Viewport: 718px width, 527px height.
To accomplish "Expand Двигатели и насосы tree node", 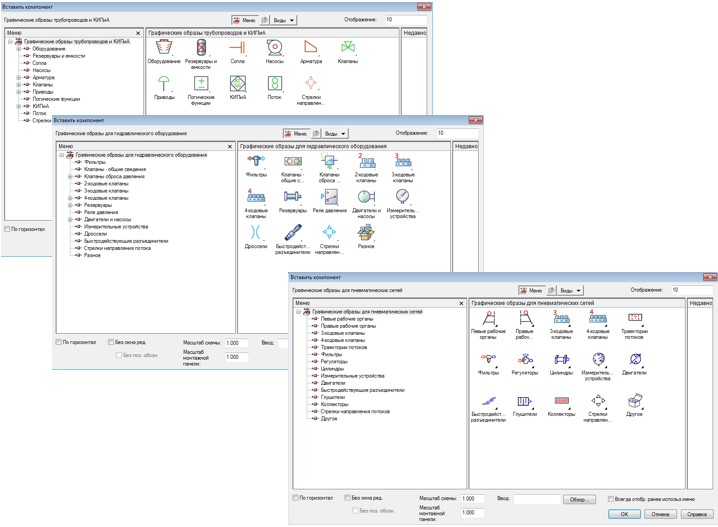I will [x=70, y=219].
